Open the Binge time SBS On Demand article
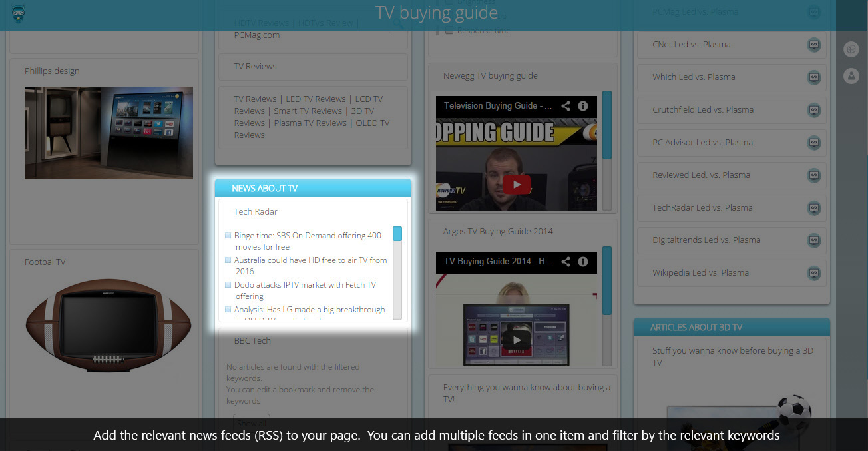 pos(308,241)
